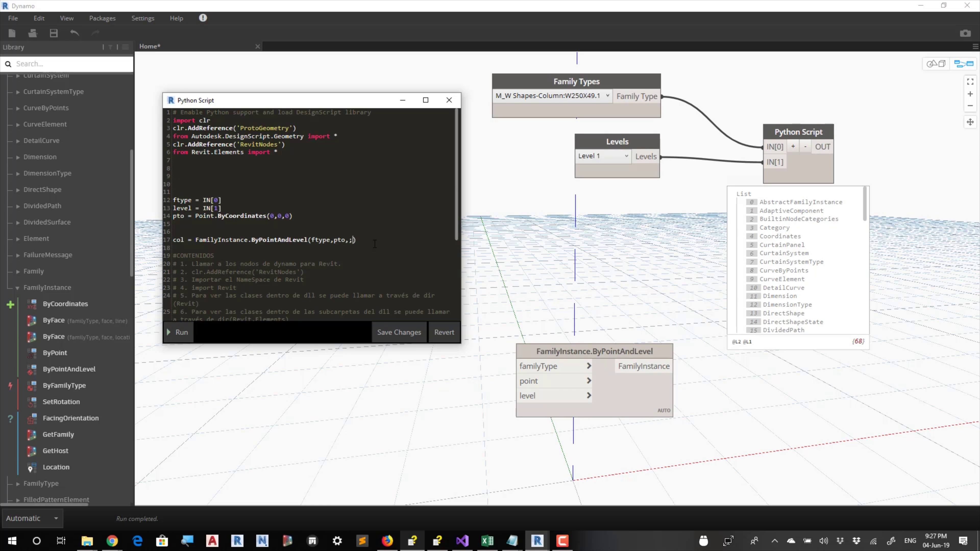980x551 pixels.
Task: Open the Packages menu
Action: (102, 18)
